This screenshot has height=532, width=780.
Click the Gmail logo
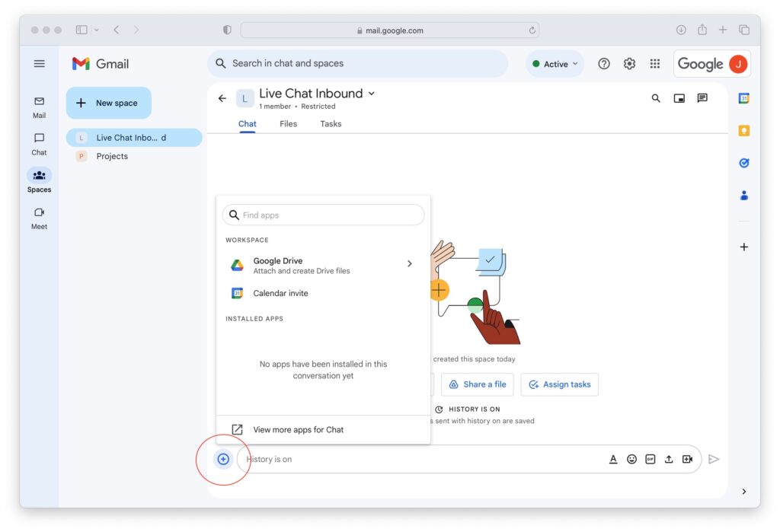tap(101, 64)
